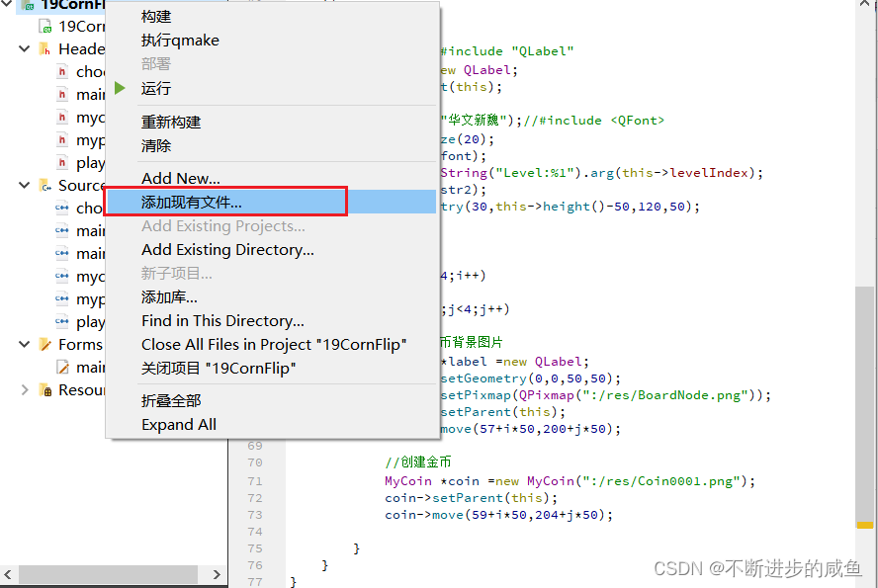Click header file icon beside play
Screen dimensions: 878x588
pyautogui.click(x=62, y=163)
